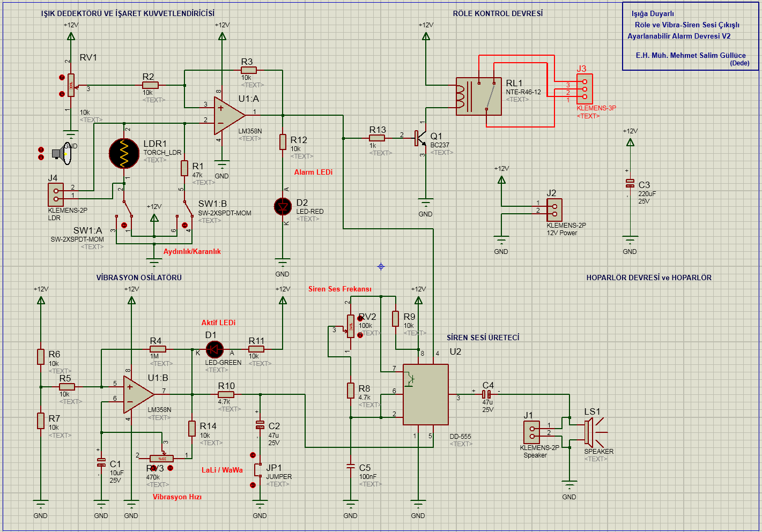Screen dimensions: 762x532
Task: Click the 'Alarm LEDi' red label
Action: point(313,172)
